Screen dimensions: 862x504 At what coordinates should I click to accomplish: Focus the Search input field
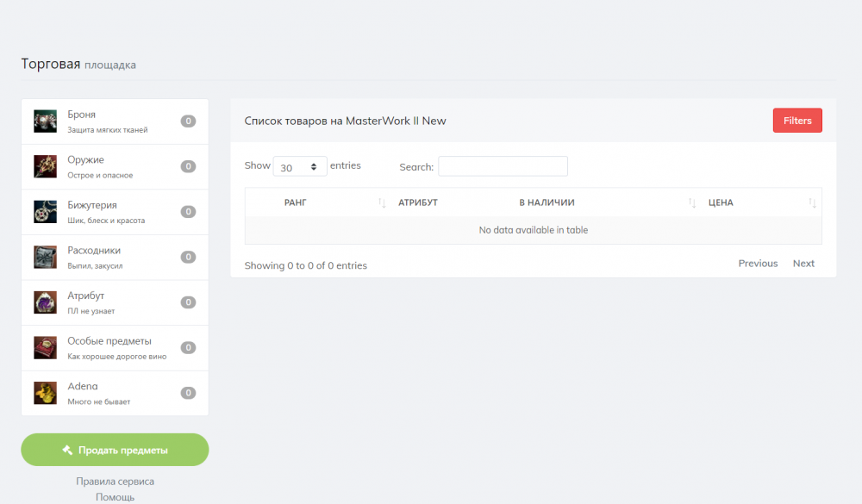tap(503, 166)
